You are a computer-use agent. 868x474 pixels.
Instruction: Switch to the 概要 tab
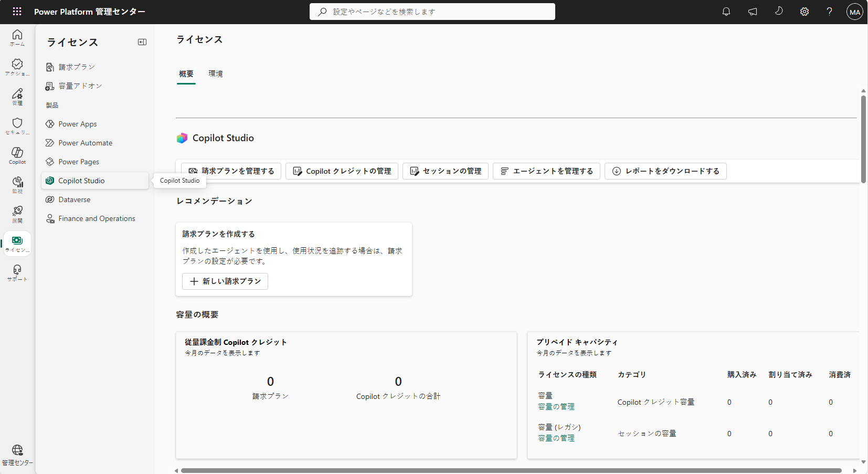pos(186,74)
